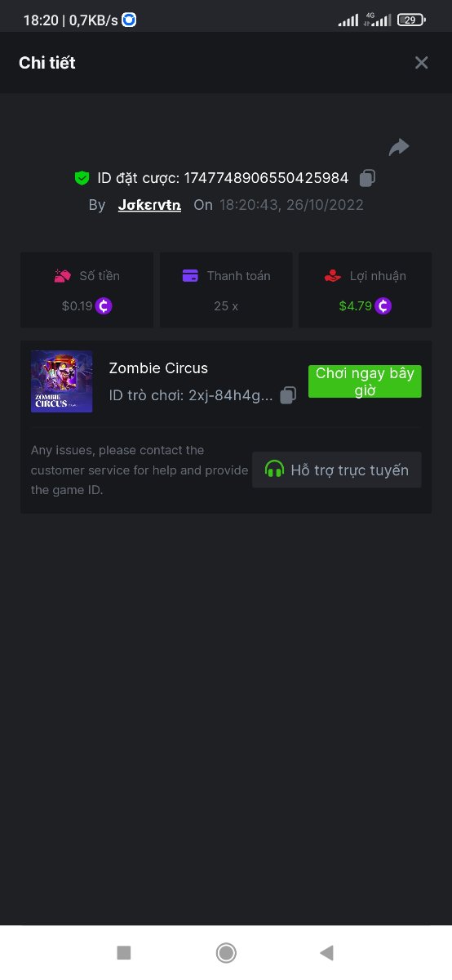
Task: Copy the game ID 2xj-84h4g
Action: pyautogui.click(x=288, y=395)
